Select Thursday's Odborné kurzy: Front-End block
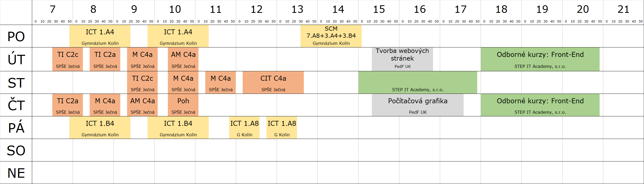Viewport: 644px width, 184px height. pos(540,105)
